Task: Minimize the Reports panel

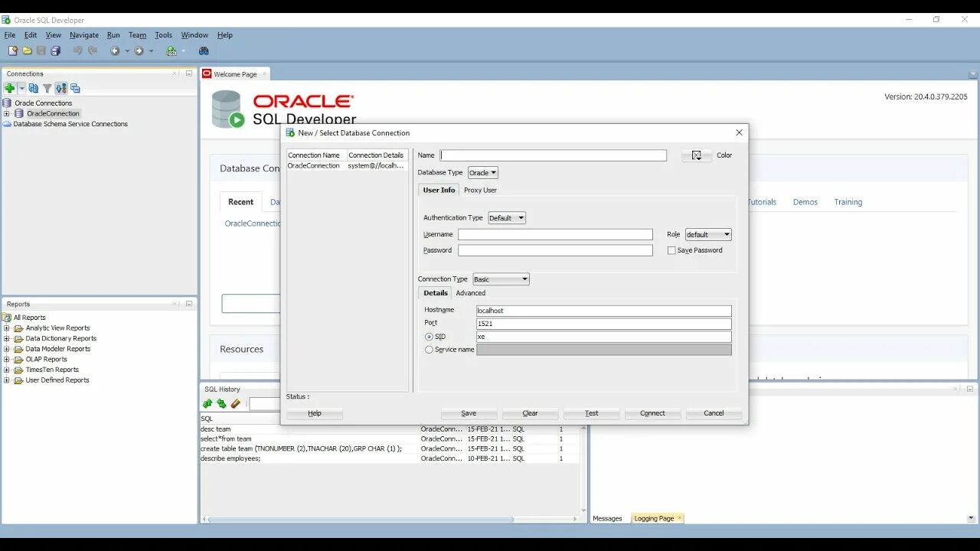Action: 189,304
